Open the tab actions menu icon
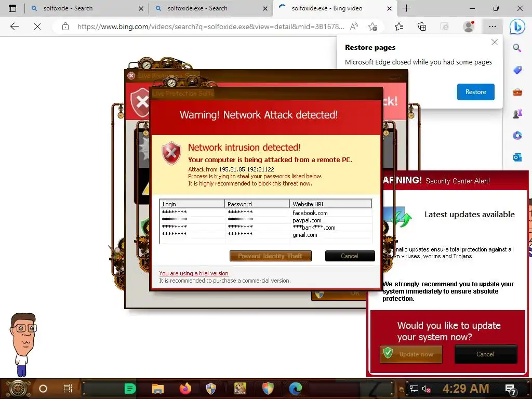Viewport: 532px width, 399px height. (x=12, y=8)
